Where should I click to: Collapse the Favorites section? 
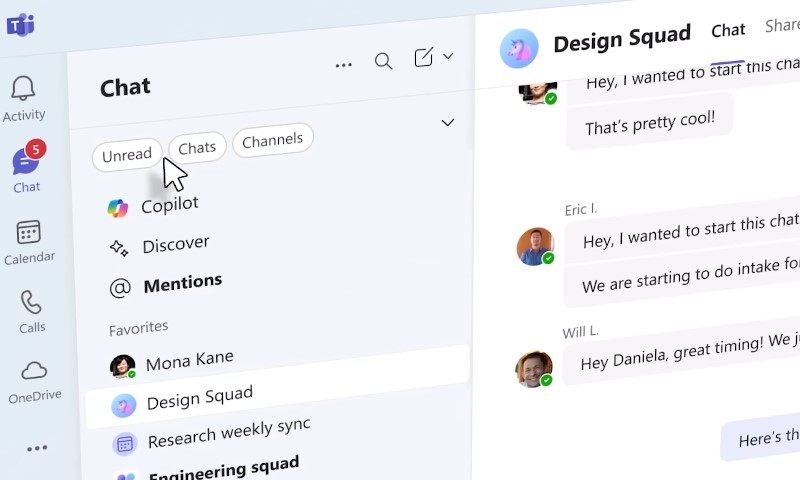coord(138,327)
